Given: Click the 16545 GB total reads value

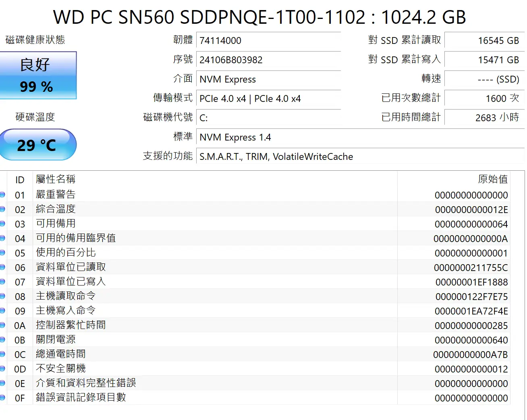Looking at the screenshot, I should pos(484,41).
